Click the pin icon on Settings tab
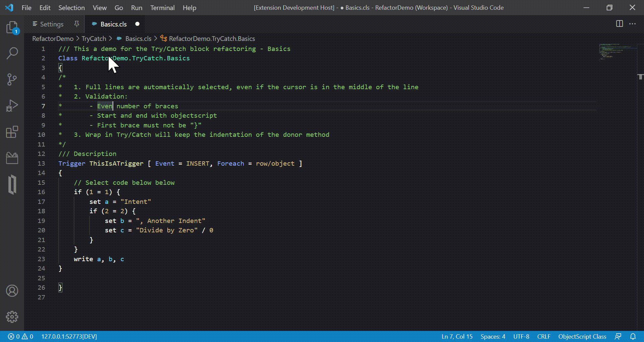The image size is (644, 342). tap(76, 24)
